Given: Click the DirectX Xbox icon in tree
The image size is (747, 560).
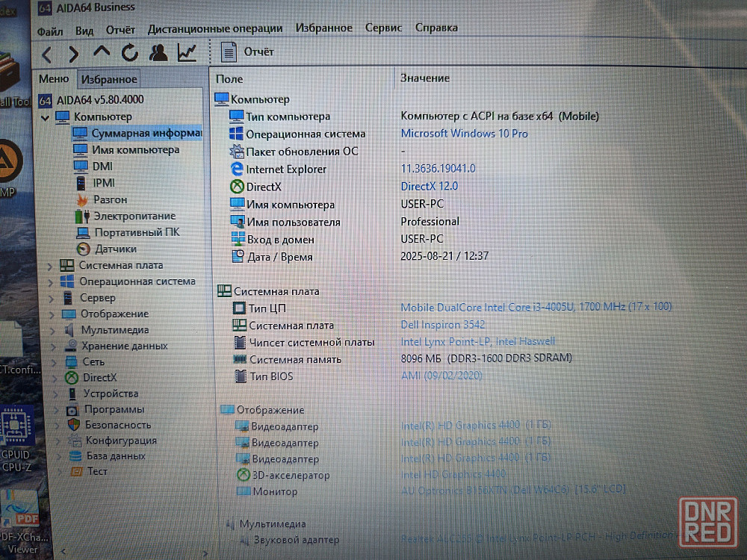Looking at the screenshot, I should point(72,378).
